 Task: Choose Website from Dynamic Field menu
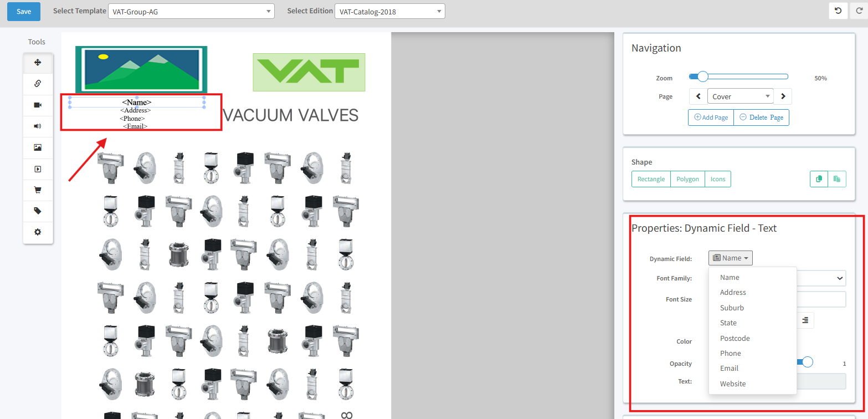(x=733, y=384)
